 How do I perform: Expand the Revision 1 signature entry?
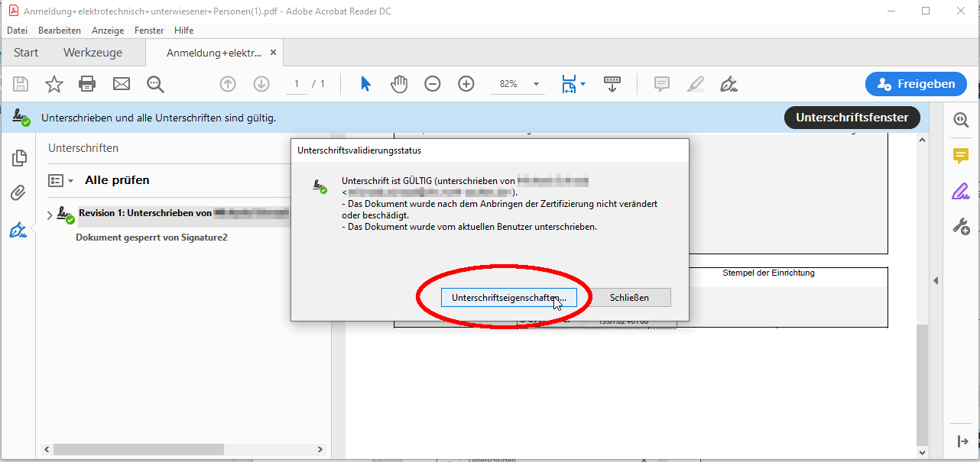50,215
